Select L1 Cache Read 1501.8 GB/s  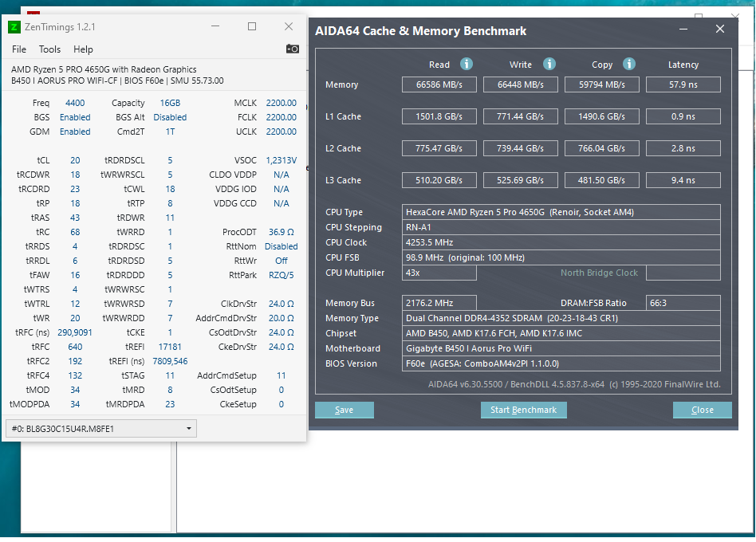pos(439,116)
